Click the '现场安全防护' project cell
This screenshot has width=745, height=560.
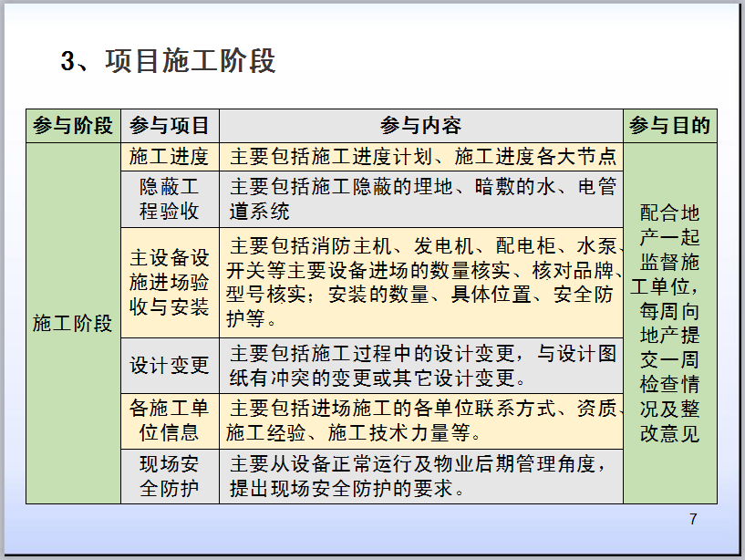tap(170, 476)
